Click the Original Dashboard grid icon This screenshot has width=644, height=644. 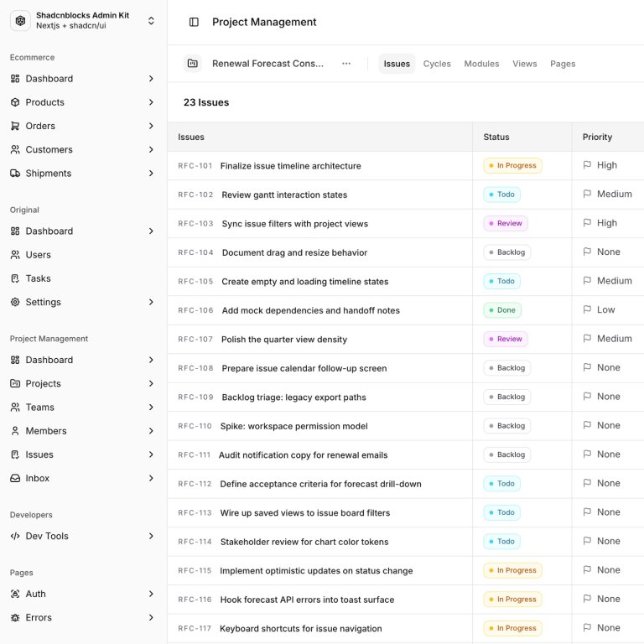point(15,231)
